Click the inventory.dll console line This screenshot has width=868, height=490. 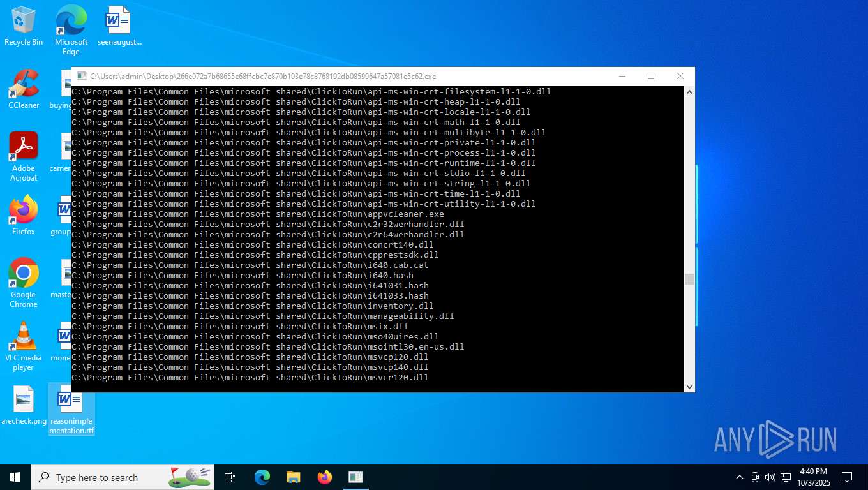tap(253, 306)
